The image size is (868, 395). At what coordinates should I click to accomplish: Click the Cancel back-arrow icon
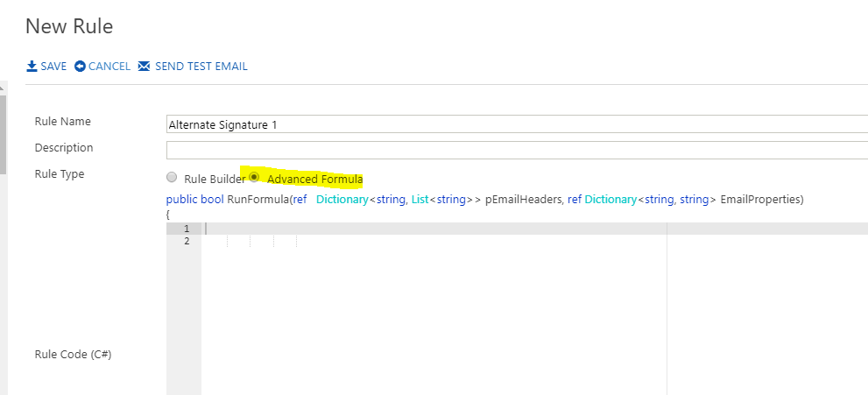tap(80, 67)
